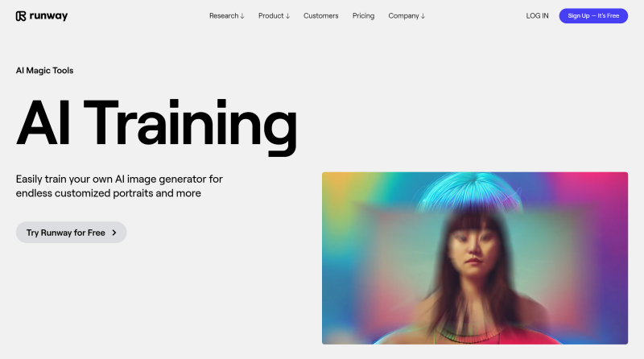Click the arrow next to Research
This screenshot has height=359, width=644.
pyautogui.click(x=242, y=16)
